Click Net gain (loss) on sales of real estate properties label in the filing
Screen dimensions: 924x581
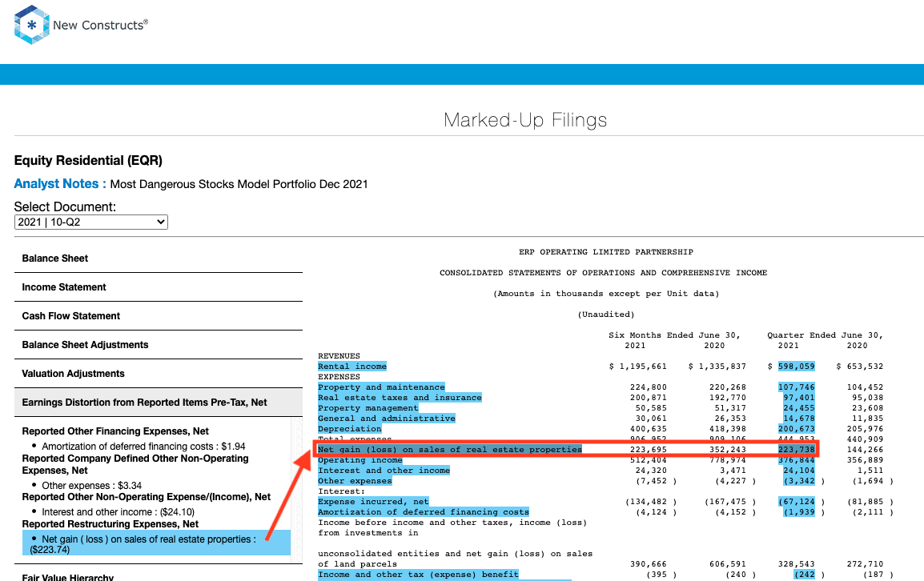(x=450, y=450)
